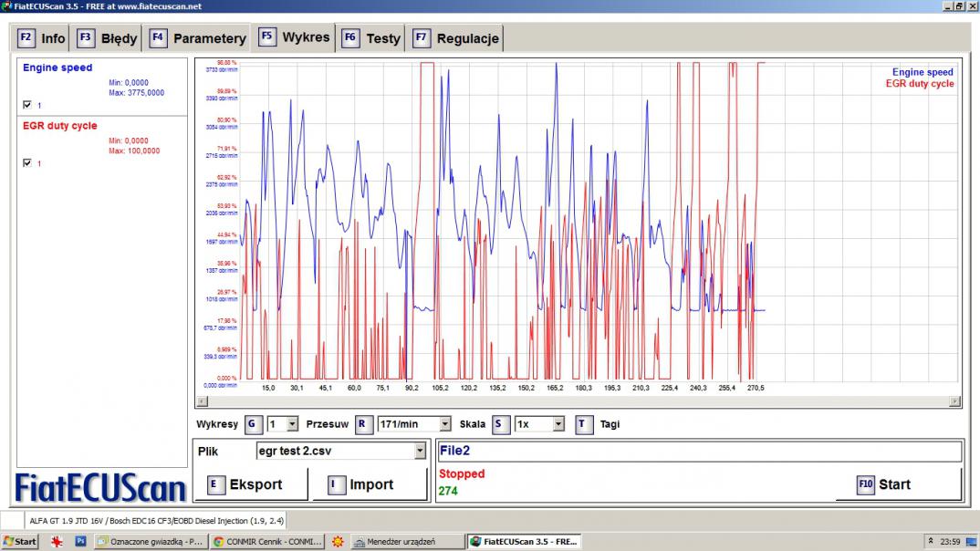Click the T key icon for Tagi
This screenshot has width=980, height=551.
tap(584, 424)
